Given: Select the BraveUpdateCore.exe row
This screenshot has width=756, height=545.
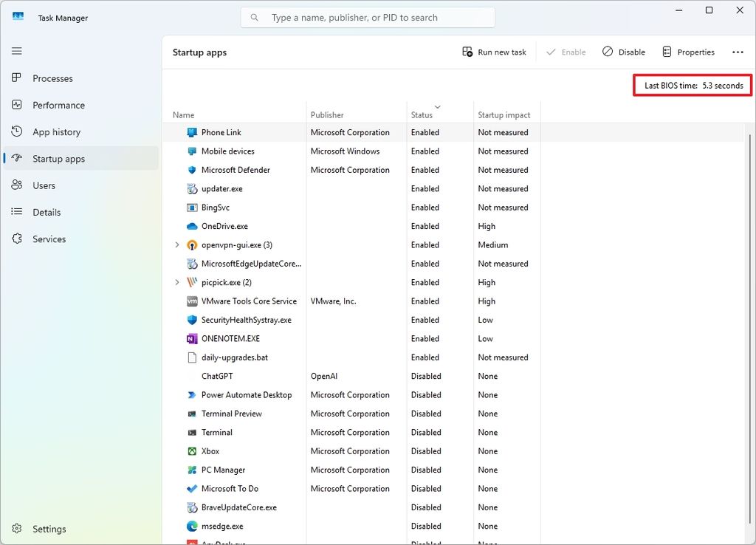Looking at the screenshot, I should click(x=351, y=507).
